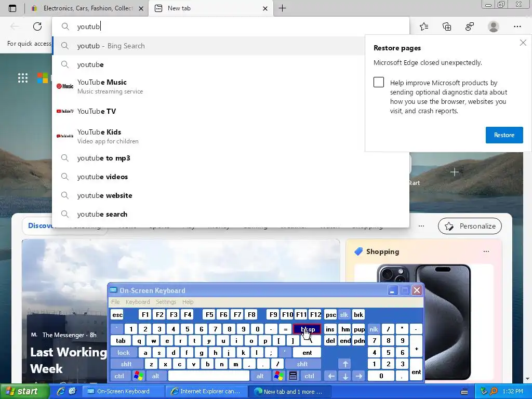Click the left Windows logo key on keyboard
This screenshot has height=399, width=532.
[139, 376]
